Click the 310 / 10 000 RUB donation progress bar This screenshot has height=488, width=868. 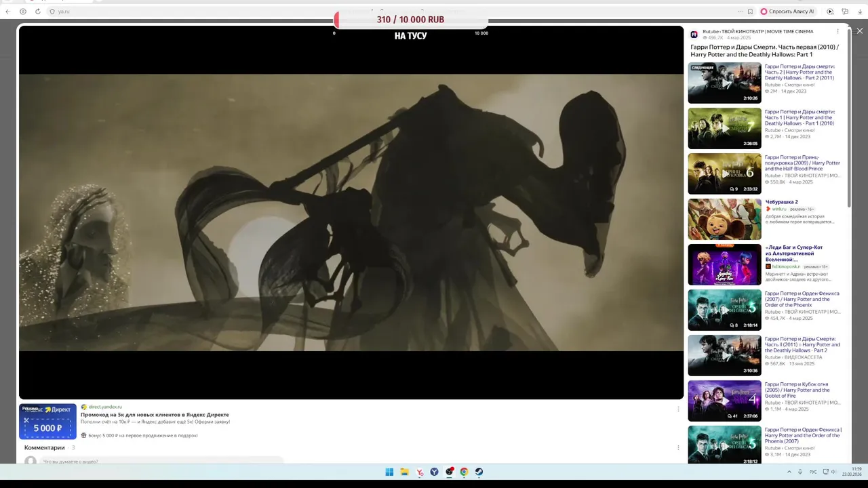click(410, 20)
